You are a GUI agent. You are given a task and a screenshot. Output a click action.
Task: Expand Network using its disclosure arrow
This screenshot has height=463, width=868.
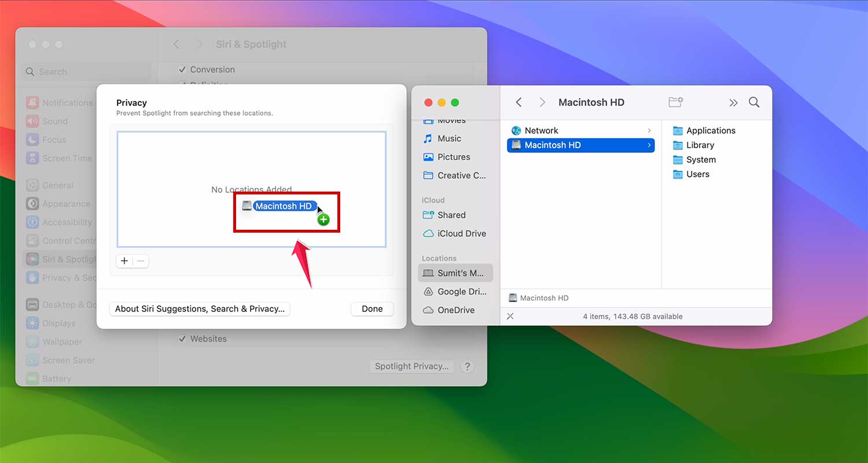point(649,130)
